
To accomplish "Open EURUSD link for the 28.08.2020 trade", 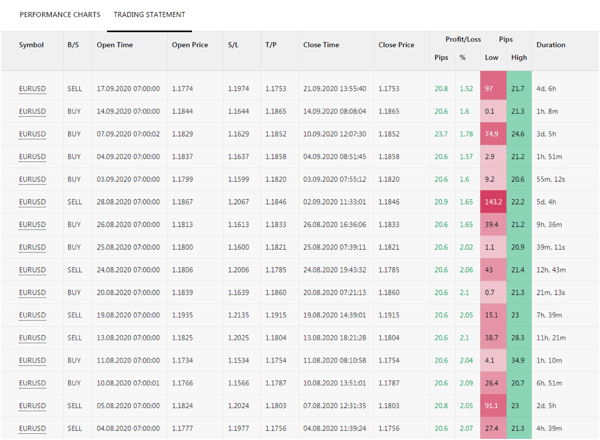I will point(32,202).
